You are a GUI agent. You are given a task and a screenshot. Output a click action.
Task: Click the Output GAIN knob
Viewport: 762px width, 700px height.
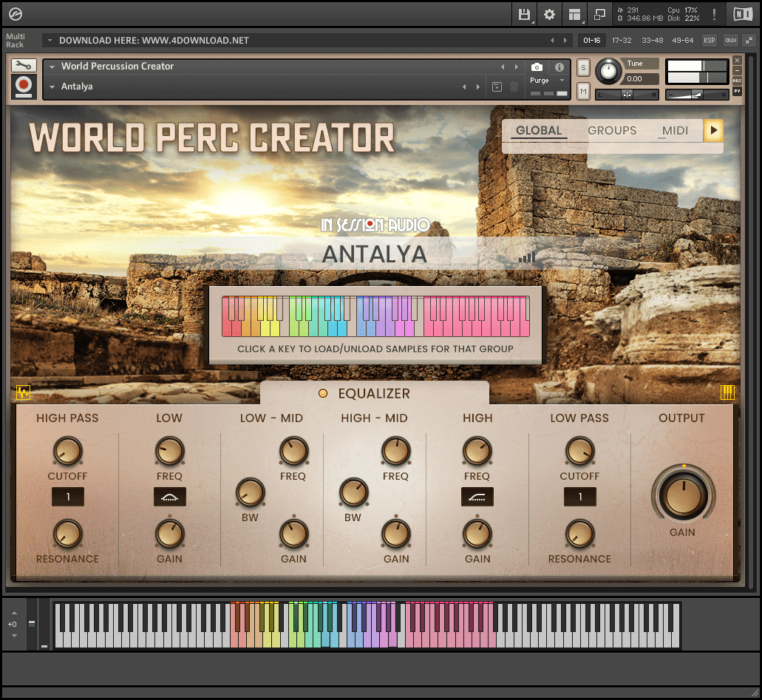[683, 496]
